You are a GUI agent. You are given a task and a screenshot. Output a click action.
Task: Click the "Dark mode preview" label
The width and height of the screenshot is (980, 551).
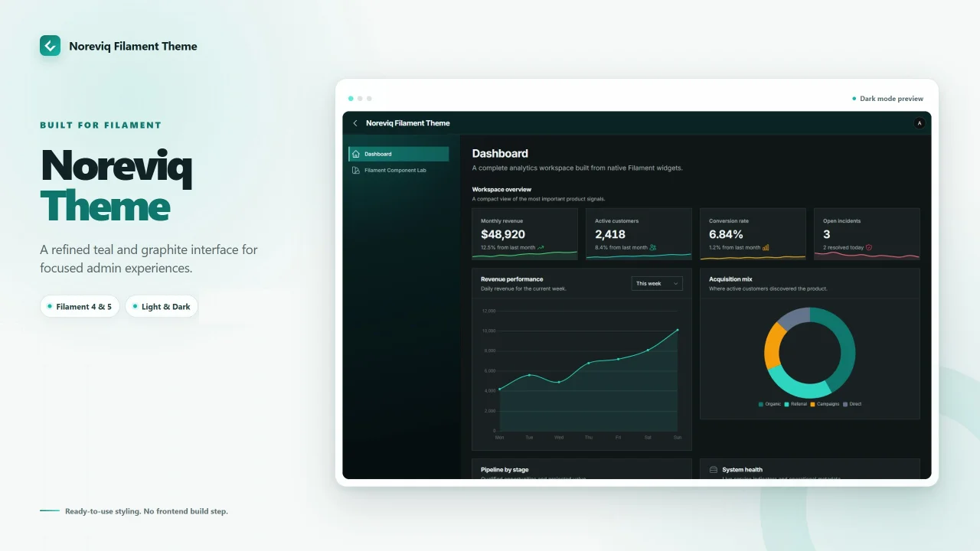coord(891,99)
